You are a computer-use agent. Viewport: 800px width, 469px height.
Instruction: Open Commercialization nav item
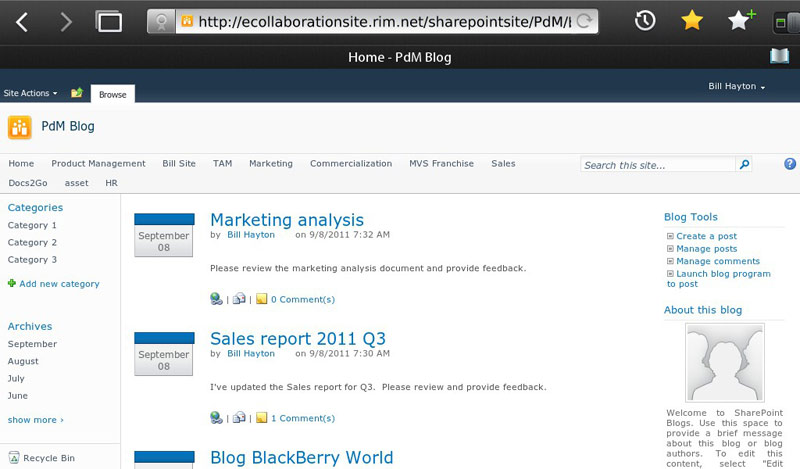[351, 163]
